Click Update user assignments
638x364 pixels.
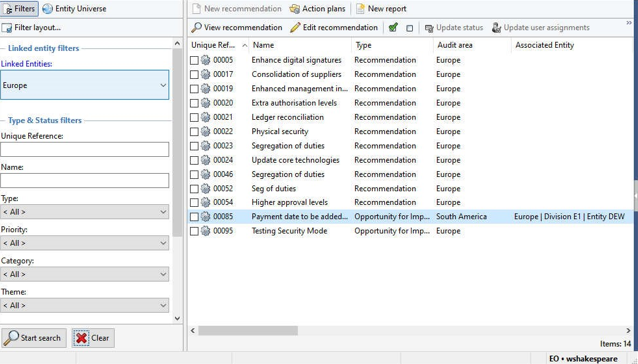[540, 28]
